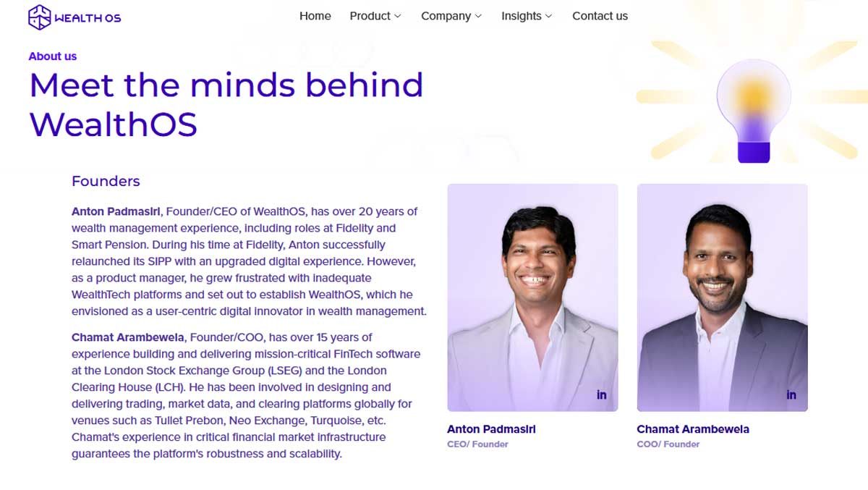868x490 pixels.
Task: Click the About us label
Action: click(x=53, y=56)
